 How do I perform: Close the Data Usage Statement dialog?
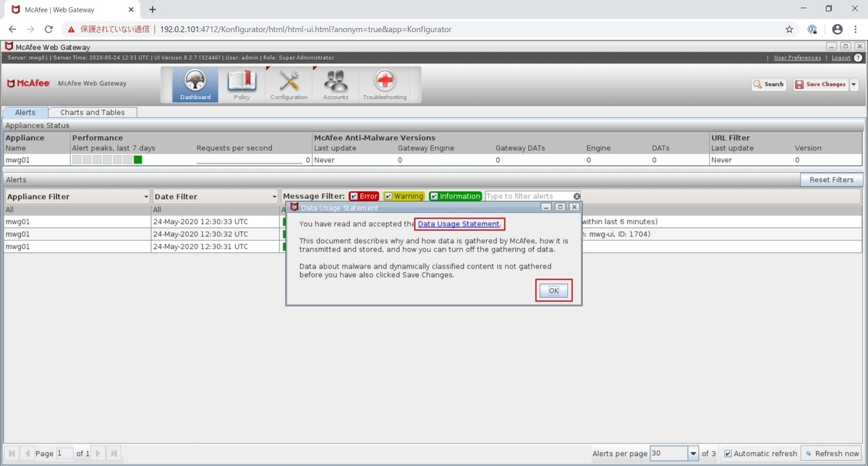[x=574, y=208]
